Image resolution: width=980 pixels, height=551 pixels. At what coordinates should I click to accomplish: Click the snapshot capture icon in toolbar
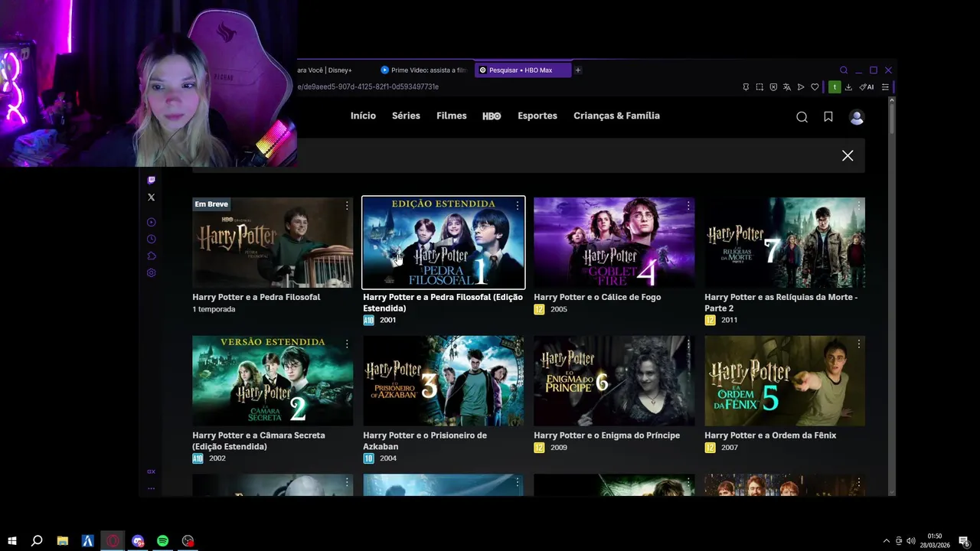pos(759,87)
